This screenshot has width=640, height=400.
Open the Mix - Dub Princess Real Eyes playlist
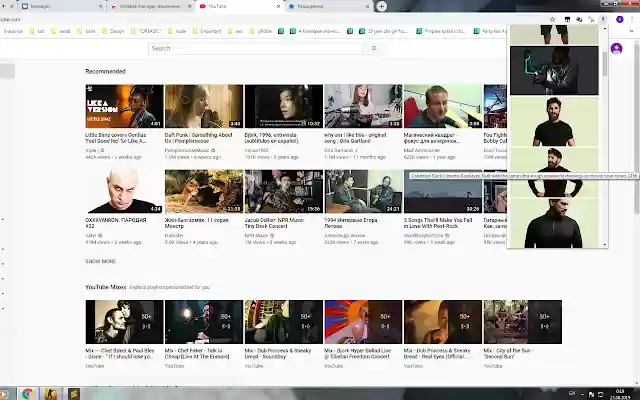443,322
